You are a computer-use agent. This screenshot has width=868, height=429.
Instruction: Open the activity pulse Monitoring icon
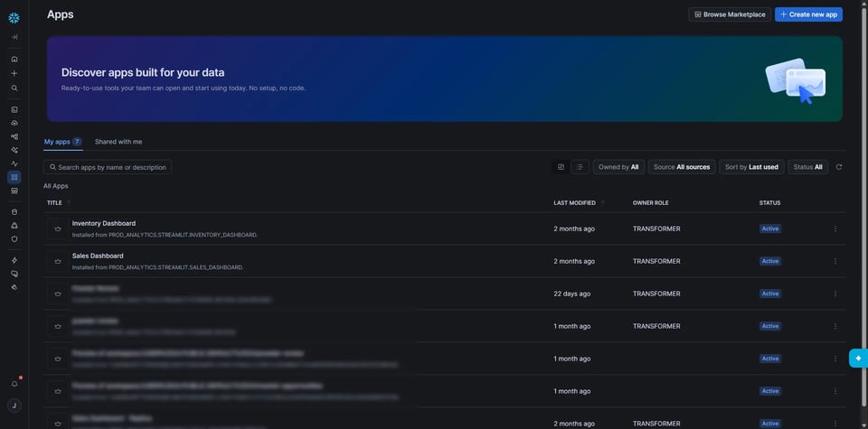click(x=14, y=163)
